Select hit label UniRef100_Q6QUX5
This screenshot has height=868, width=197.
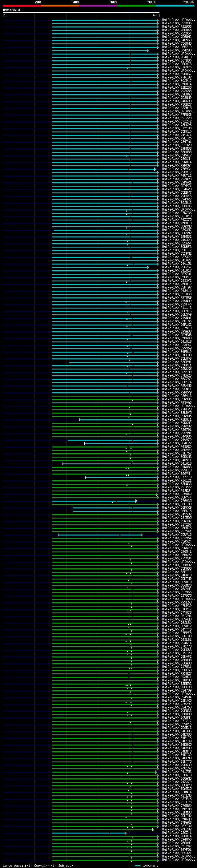coord(177,30)
